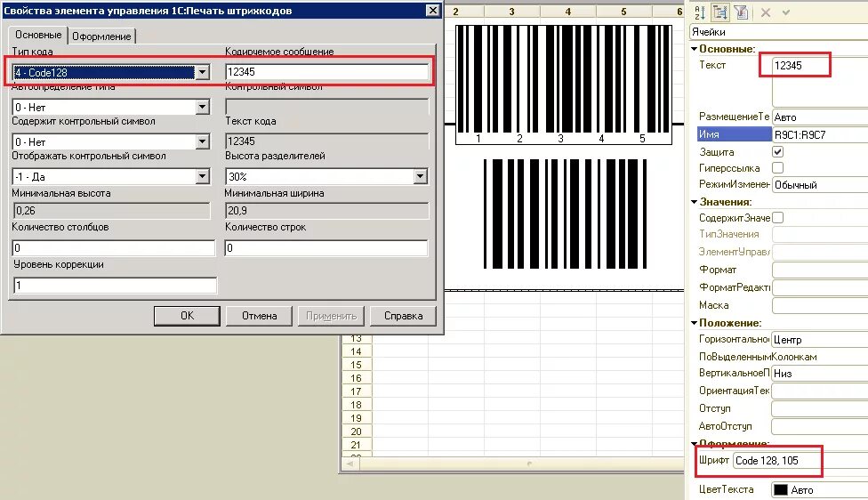Click the ЦветТекста black color swatch
This screenshot has height=500, width=868.
coord(780,490)
